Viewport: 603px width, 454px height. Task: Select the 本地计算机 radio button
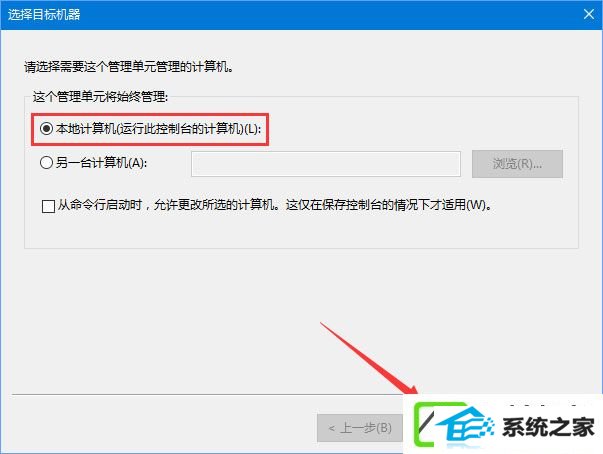[47, 128]
